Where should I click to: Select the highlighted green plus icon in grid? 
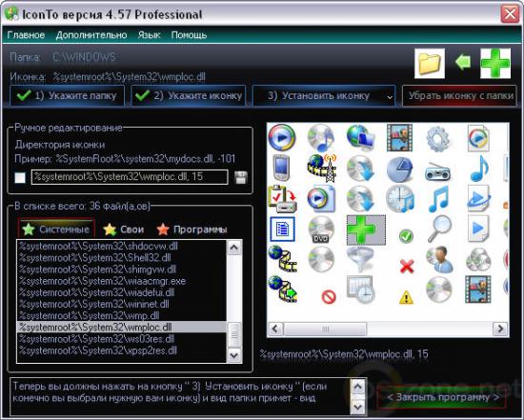[x=366, y=230]
